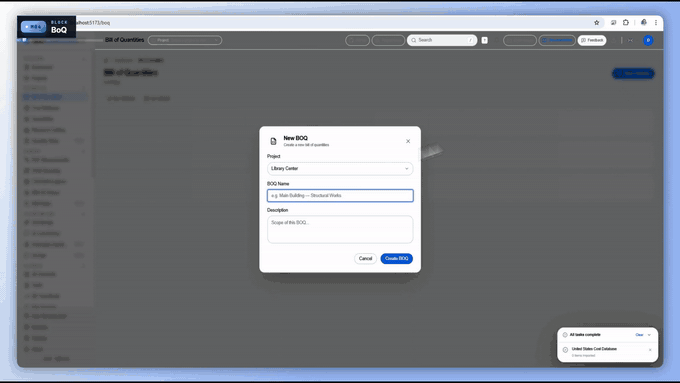Click the BOQ Name input field
Image resolution: width=680 pixels, height=383 pixels.
(x=340, y=196)
